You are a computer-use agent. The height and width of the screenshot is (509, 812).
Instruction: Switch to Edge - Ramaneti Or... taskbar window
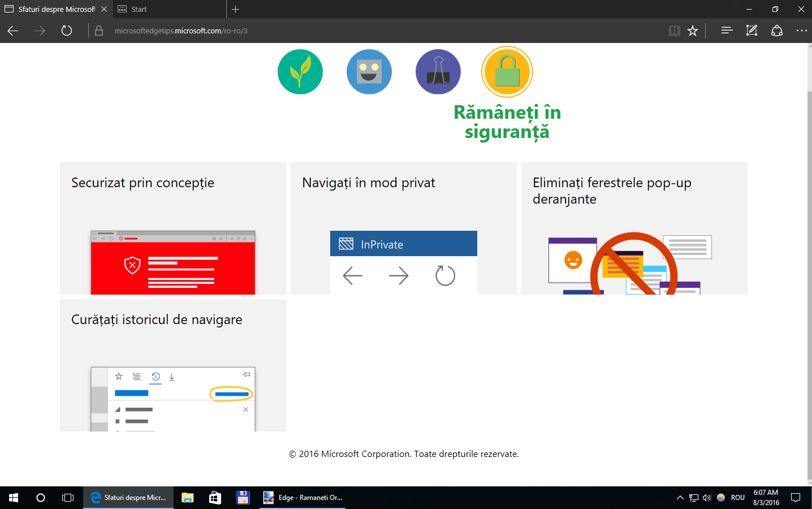[303, 498]
